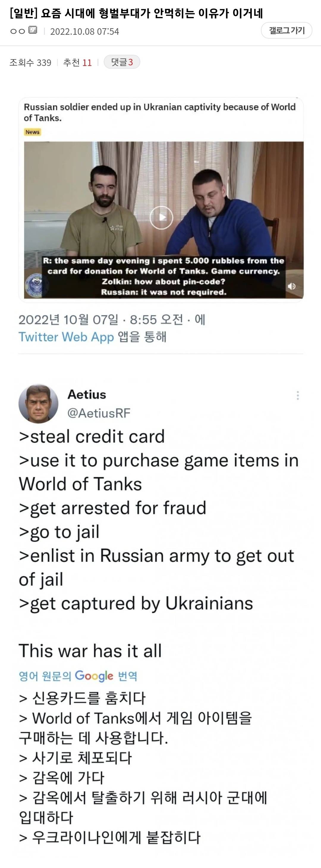The height and width of the screenshot is (868, 321).
Task: Click the post date 2022.10.08 07:54
Action: tap(84, 31)
